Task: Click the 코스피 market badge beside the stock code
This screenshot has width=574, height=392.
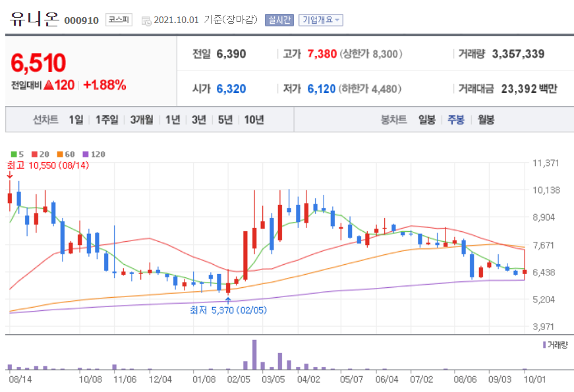Action: tap(119, 20)
